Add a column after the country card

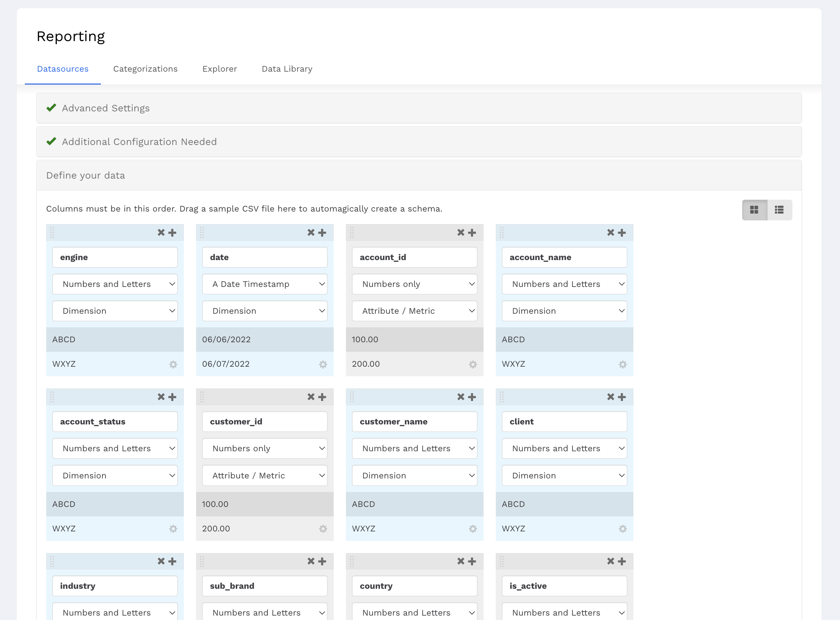point(472,562)
